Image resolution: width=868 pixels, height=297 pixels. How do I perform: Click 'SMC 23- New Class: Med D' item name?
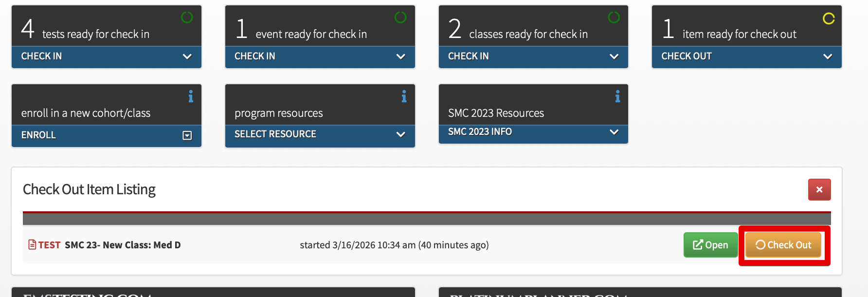(123, 245)
